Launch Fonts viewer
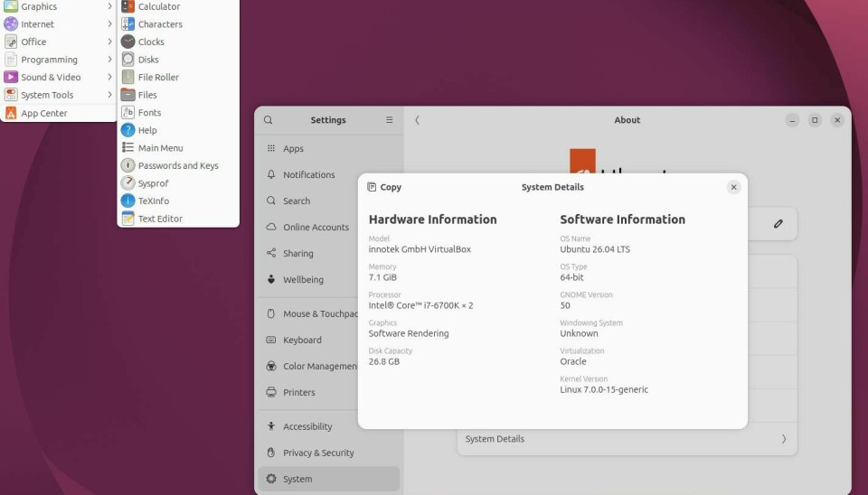This screenshot has width=868, height=495. [178, 112]
